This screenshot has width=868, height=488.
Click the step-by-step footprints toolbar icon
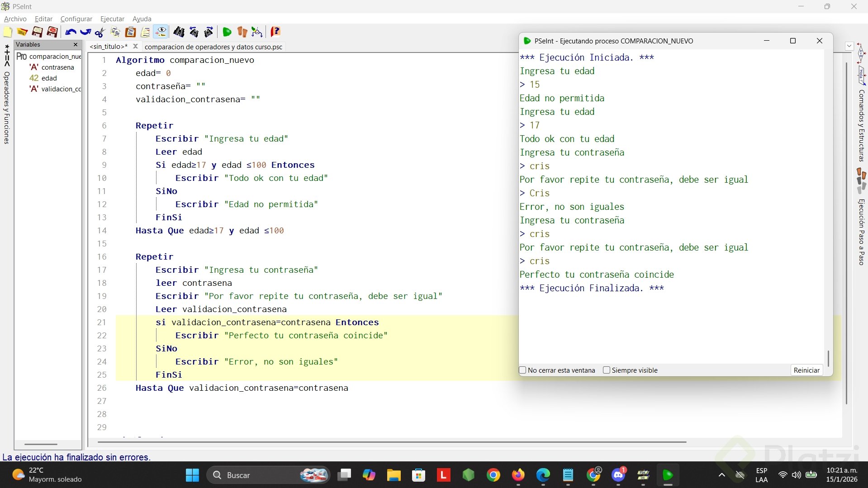pyautogui.click(x=242, y=32)
